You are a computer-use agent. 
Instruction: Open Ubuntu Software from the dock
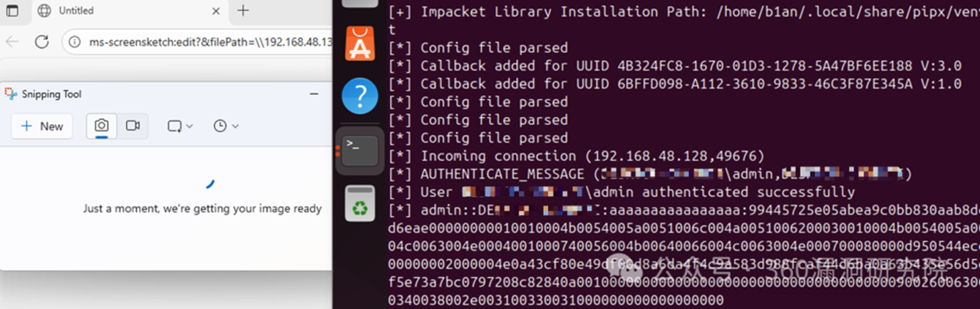point(360,44)
